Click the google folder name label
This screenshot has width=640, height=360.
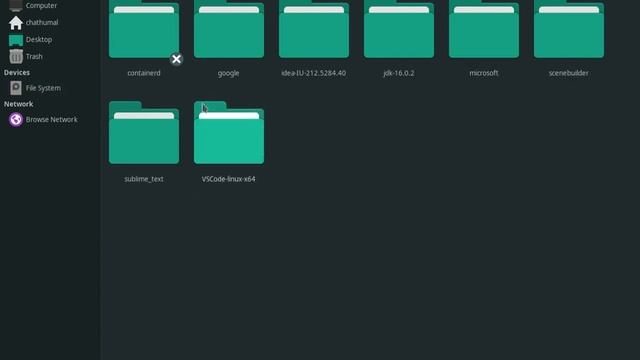coord(229,73)
